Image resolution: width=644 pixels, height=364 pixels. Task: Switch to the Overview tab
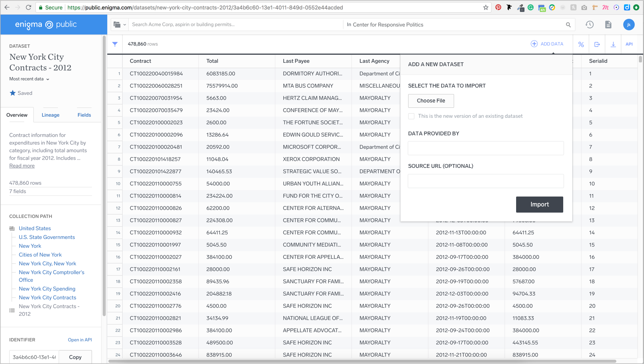tap(17, 115)
